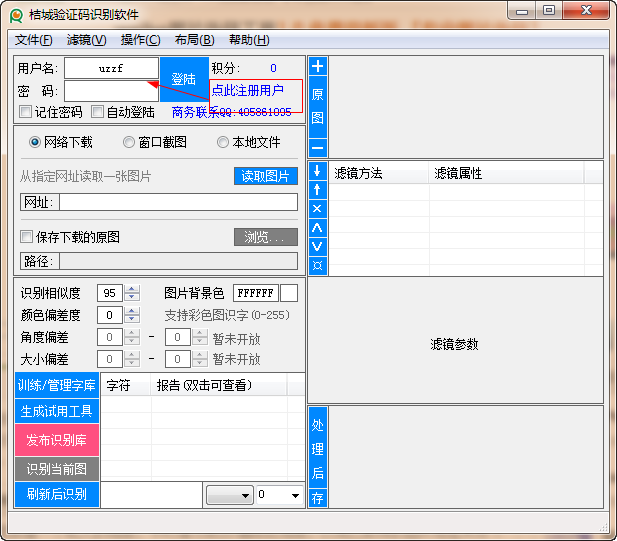Screen dimensions: 617x541
Task: Click the 字符 column header
Action: click(126, 385)
